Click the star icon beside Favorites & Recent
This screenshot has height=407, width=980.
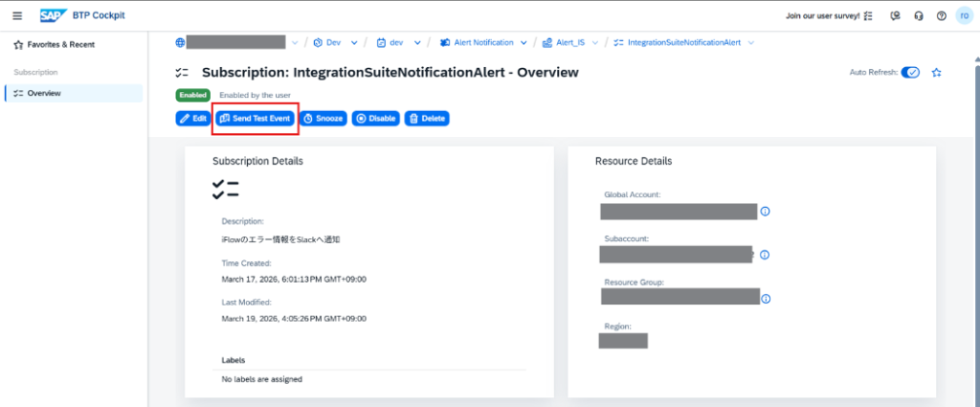[18, 45]
